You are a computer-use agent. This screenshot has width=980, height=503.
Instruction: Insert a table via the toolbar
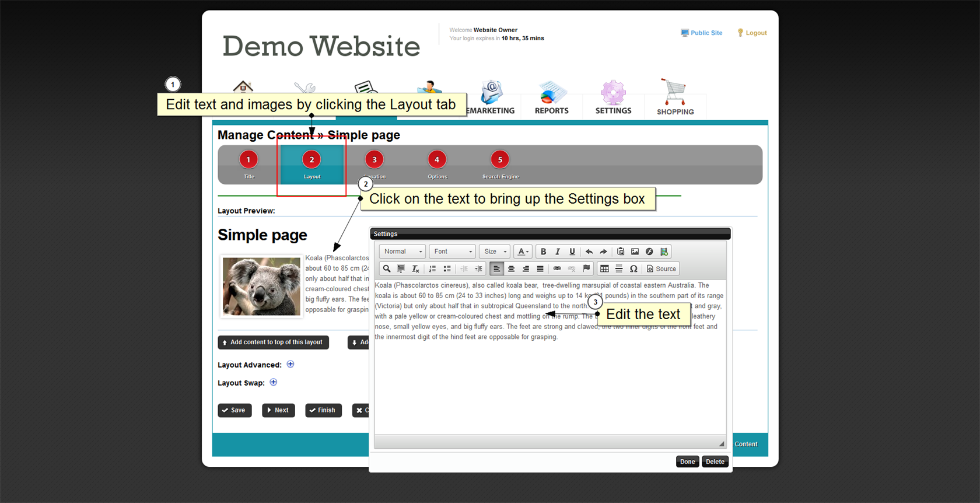coord(604,269)
